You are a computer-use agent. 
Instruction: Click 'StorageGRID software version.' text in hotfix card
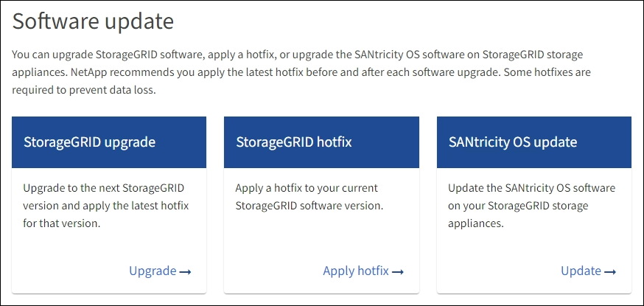(309, 206)
